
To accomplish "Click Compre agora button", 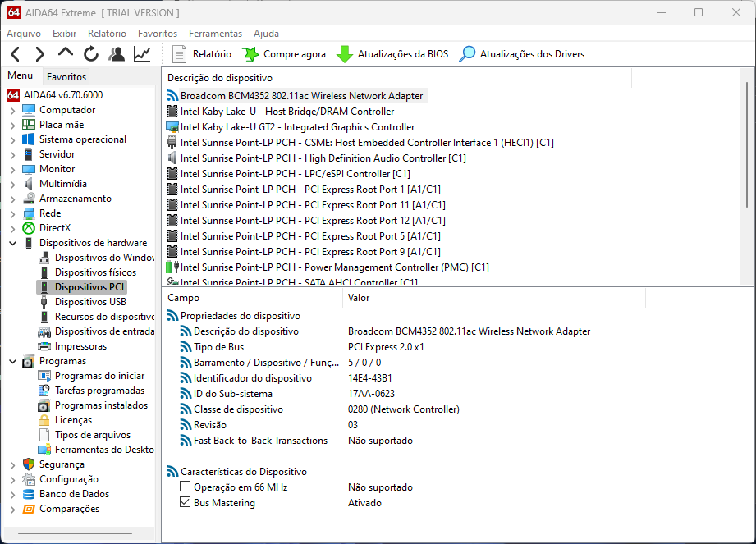I will point(284,54).
